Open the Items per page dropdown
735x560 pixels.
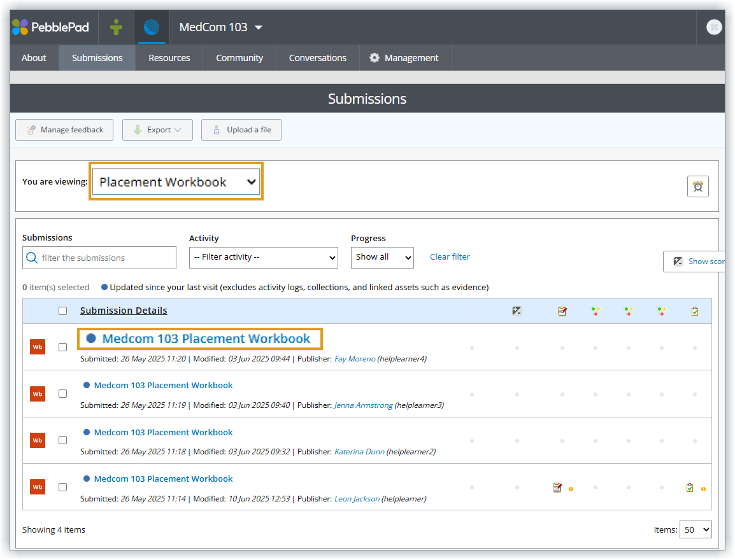point(696,529)
